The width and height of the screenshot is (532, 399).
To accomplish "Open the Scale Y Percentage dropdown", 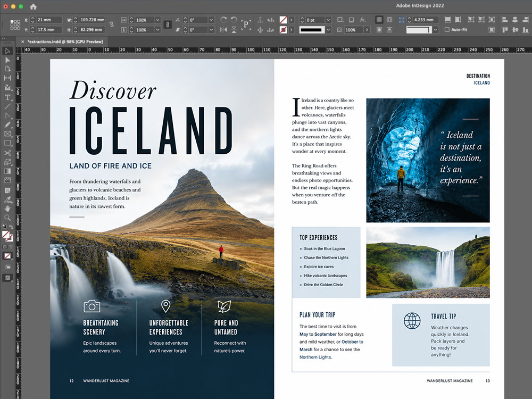I will [x=157, y=30].
